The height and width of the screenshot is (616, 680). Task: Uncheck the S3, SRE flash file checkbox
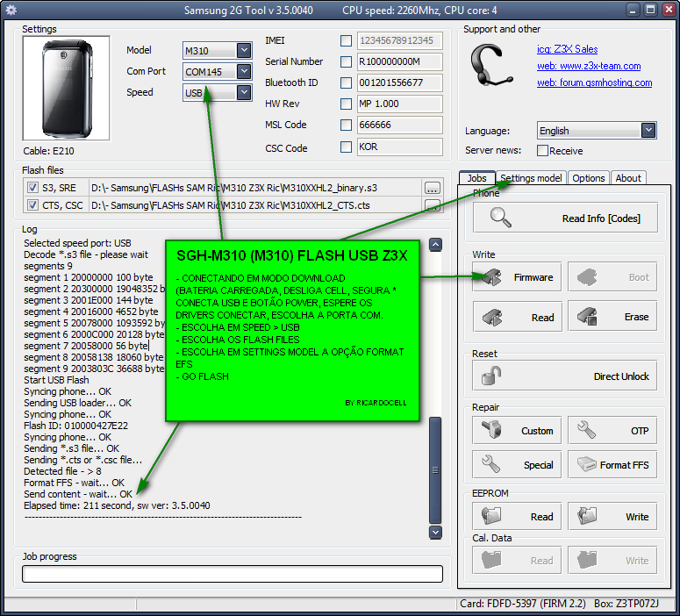pos(32,188)
